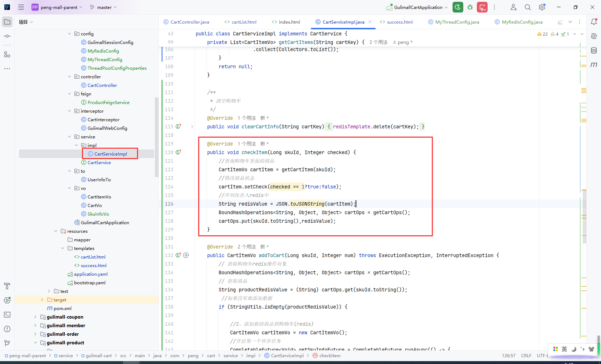Click override gutter icon on line 115

179,126
